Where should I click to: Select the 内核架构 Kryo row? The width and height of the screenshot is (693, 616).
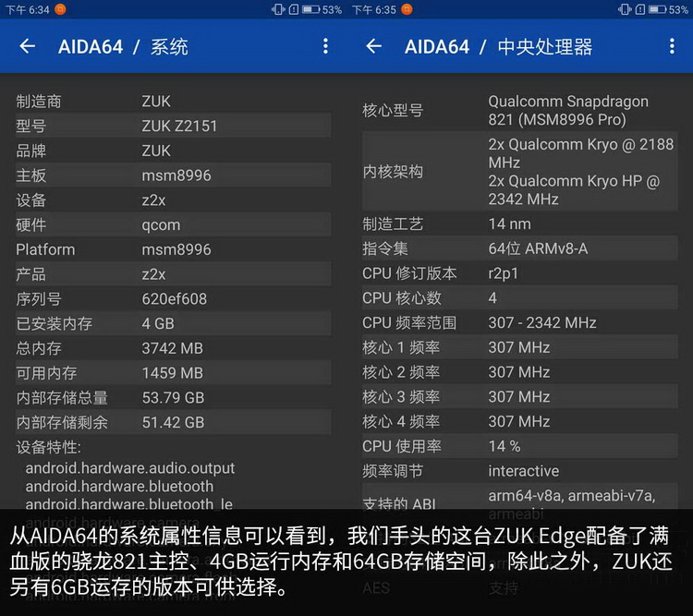(519, 172)
